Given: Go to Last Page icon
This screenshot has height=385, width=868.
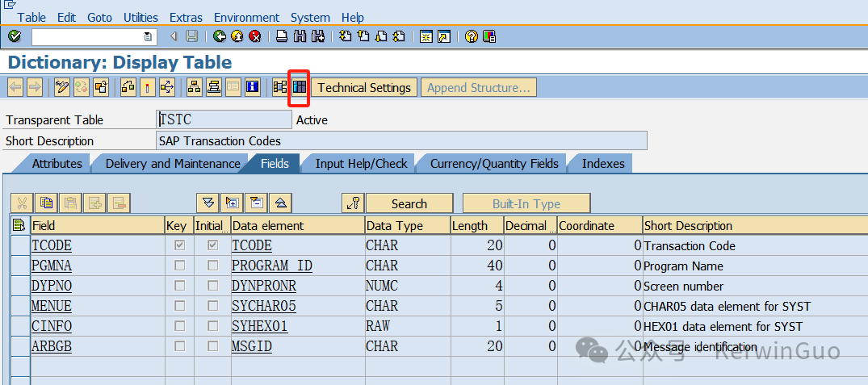Looking at the screenshot, I should click(399, 37).
